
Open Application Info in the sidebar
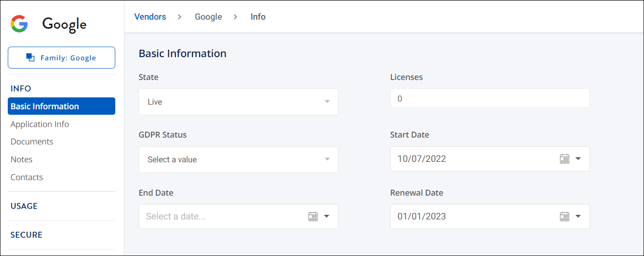[x=40, y=124]
